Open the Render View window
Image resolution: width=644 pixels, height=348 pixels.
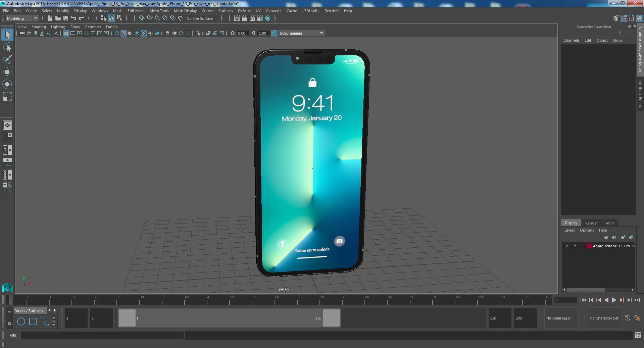click(237, 18)
